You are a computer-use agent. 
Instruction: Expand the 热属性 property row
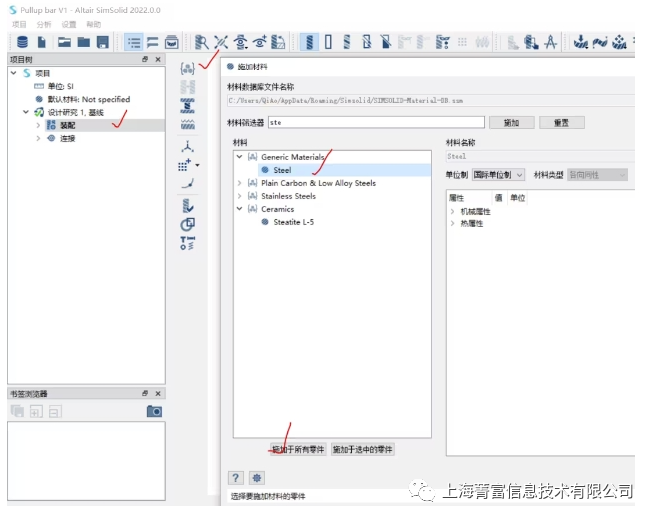pyautogui.click(x=452, y=223)
